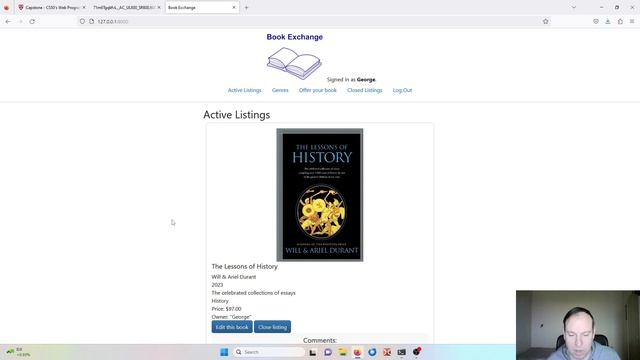Open the Closed Listings nav link
This screenshot has width=640, height=360.
364,90
